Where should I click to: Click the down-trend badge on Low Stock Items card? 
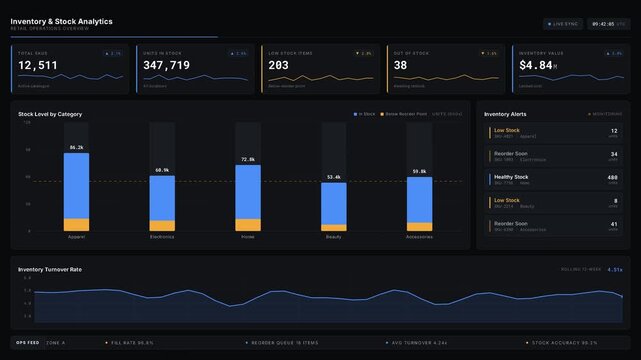click(363, 54)
